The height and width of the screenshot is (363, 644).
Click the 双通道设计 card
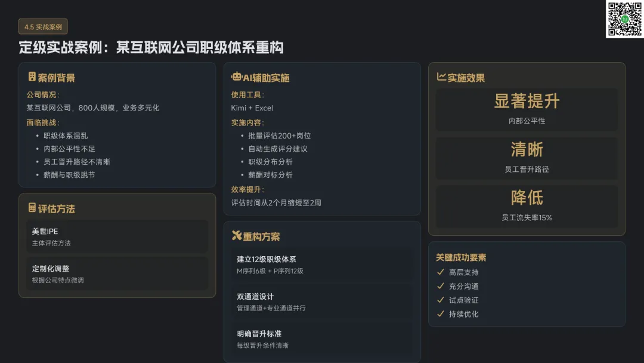pyautogui.click(x=322, y=302)
